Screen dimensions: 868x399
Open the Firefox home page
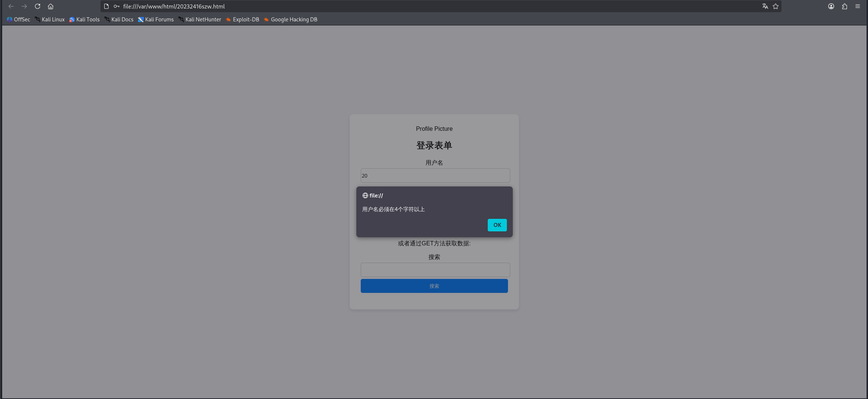coord(51,6)
